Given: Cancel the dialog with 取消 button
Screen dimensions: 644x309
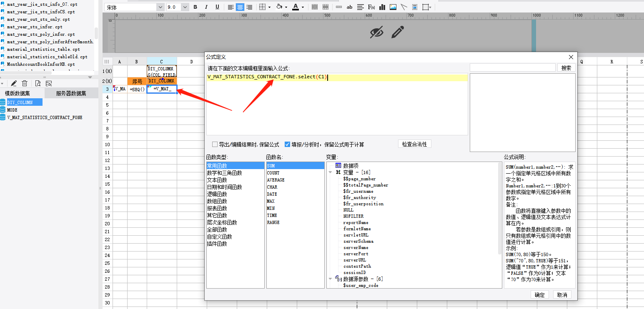Looking at the screenshot, I should [x=562, y=294].
